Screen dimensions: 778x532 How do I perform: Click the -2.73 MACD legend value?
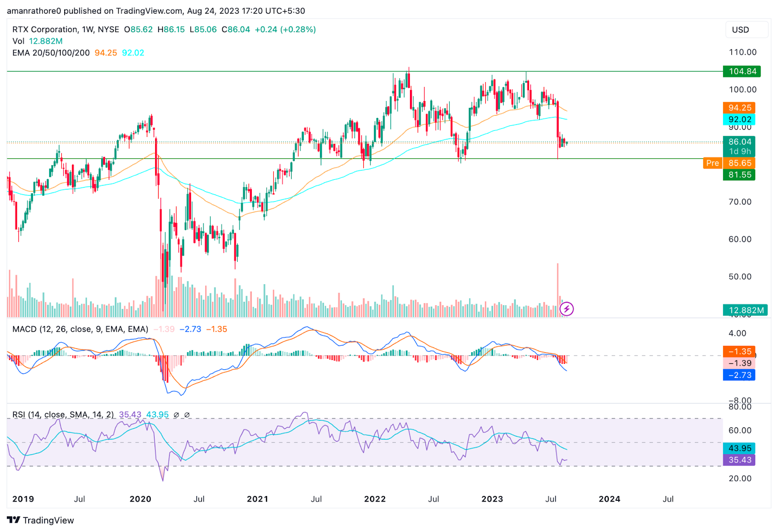coord(190,329)
